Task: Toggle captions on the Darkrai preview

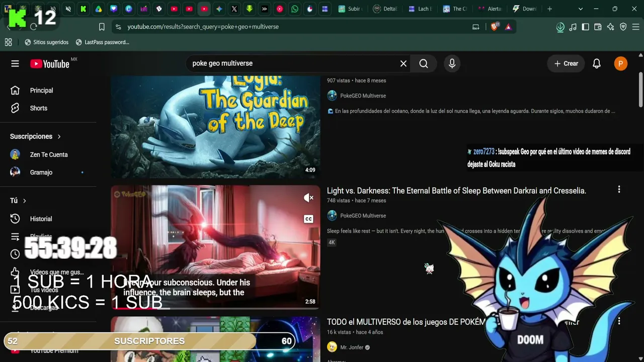Action: click(308, 219)
